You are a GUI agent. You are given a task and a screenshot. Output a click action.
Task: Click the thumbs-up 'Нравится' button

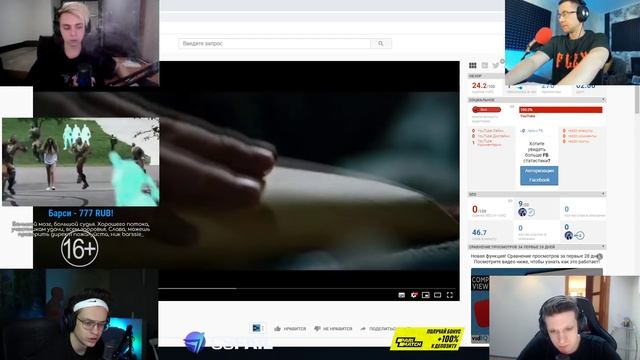tap(290, 329)
